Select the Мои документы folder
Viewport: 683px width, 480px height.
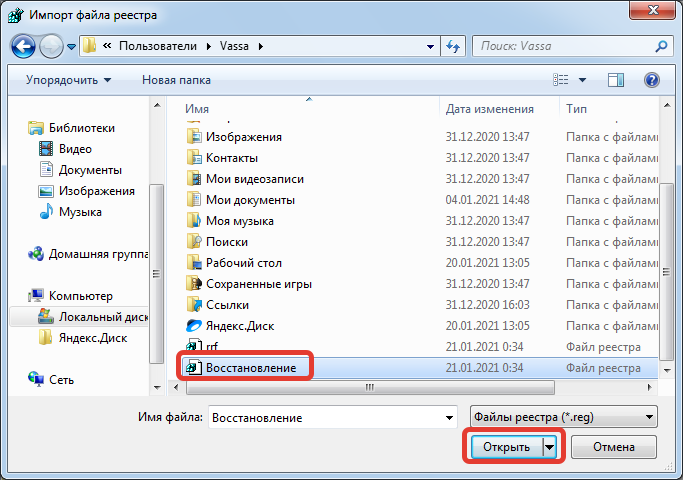(x=250, y=200)
